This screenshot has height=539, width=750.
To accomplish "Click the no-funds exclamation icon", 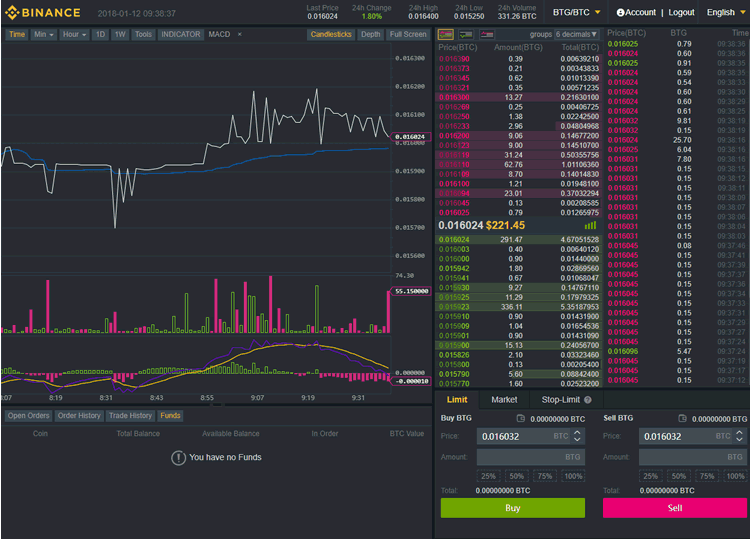I will 178,458.
